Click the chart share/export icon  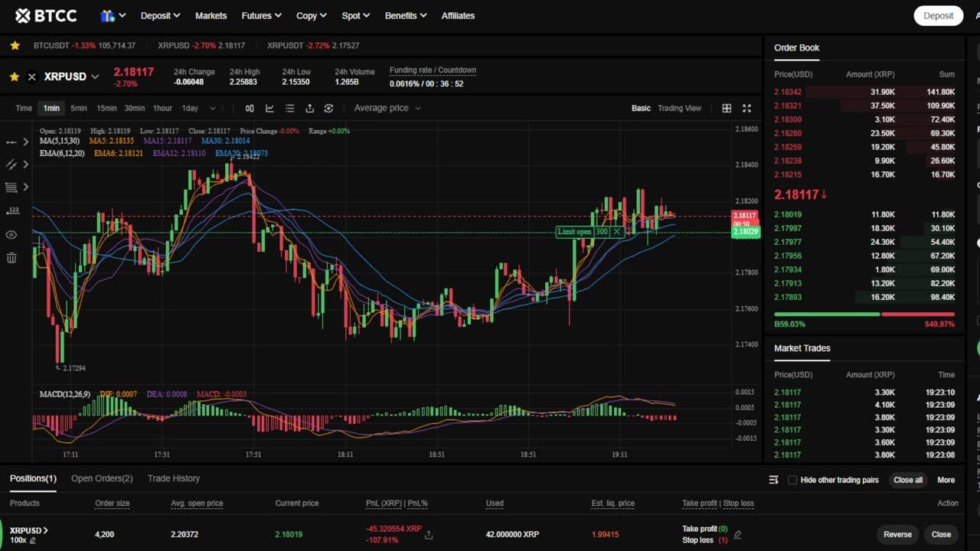(x=309, y=108)
